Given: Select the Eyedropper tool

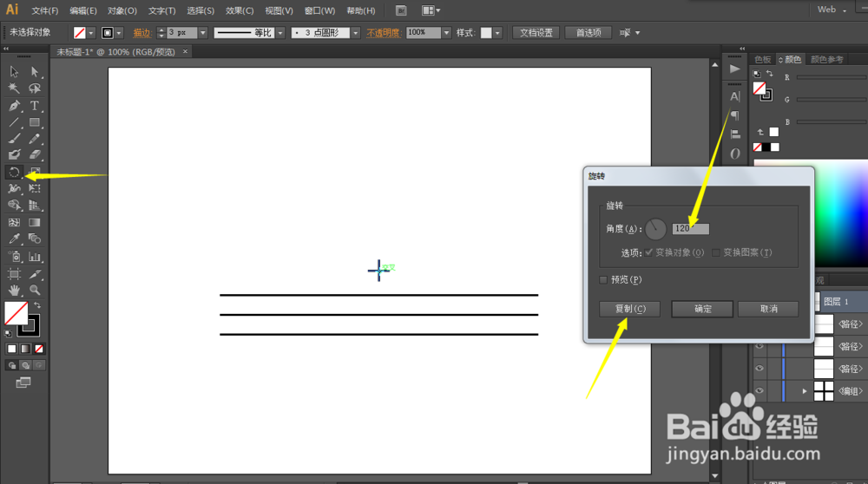Looking at the screenshot, I should [x=14, y=239].
